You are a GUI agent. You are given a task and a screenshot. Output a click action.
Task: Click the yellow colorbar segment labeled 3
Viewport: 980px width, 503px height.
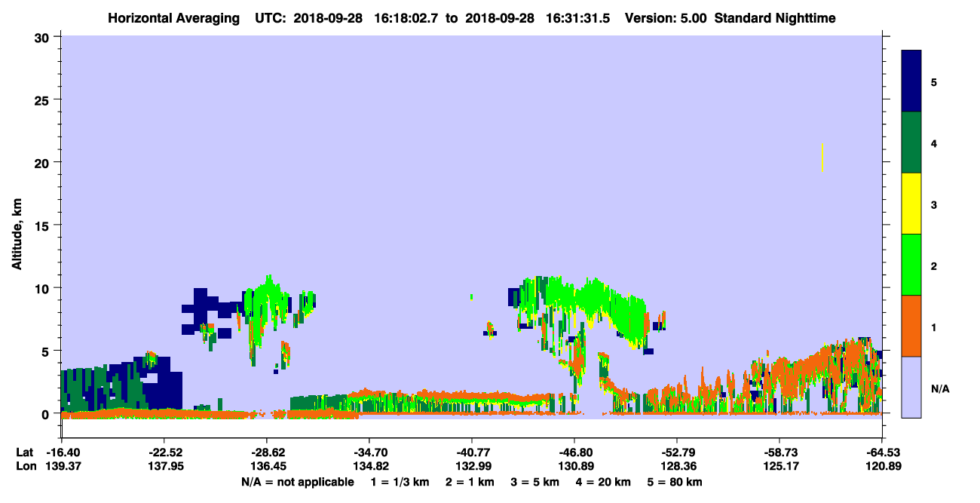click(x=911, y=204)
